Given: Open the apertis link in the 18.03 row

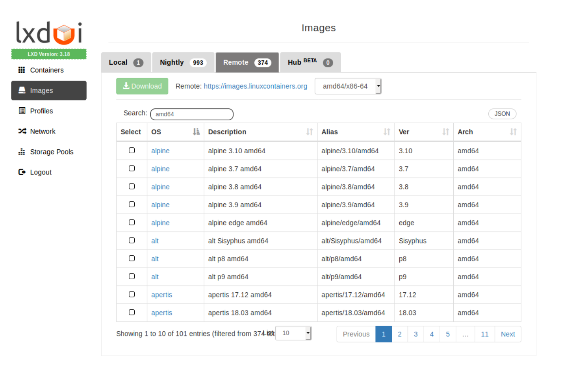Looking at the screenshot, I should (x=162, y=313).
